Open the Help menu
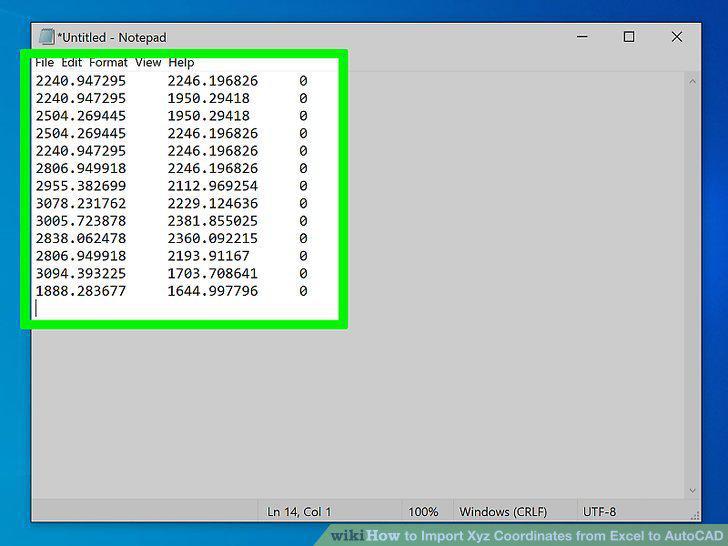The height and width of the screenshot is (546, 728). (x=181, y=63)
